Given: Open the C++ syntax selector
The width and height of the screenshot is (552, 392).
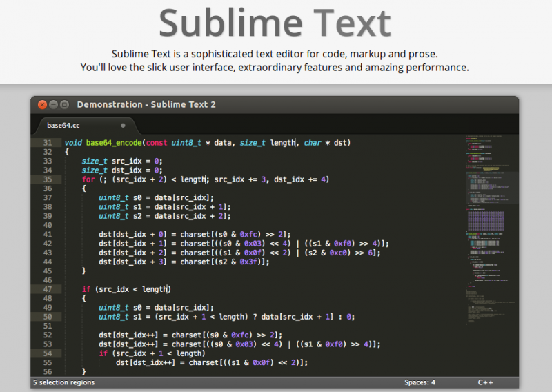Looking at the screenshot, I should [485, 382].
